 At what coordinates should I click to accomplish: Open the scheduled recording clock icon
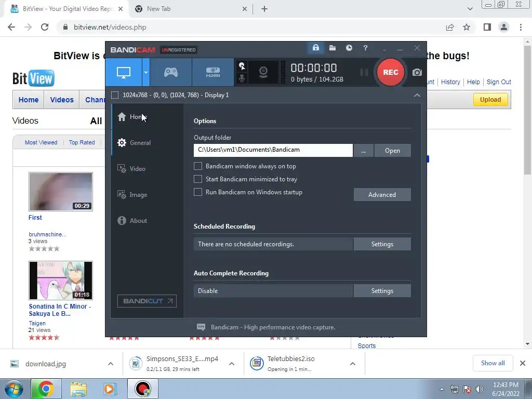[x=349, y=48]
